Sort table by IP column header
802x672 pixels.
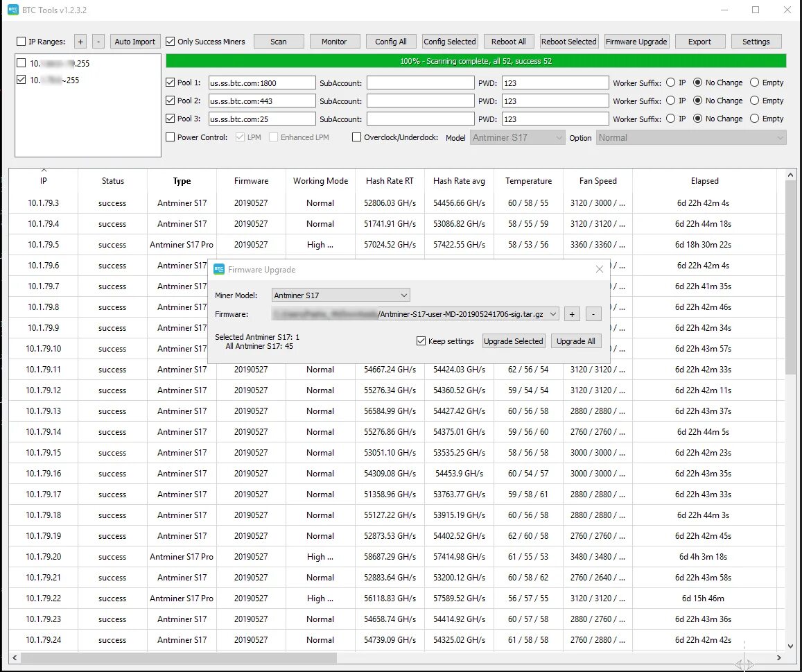[x=44, y=181]
